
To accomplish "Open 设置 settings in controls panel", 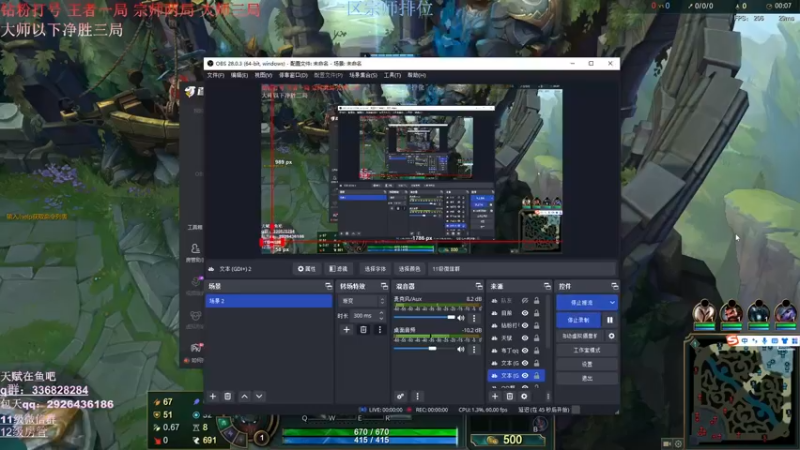I will 587,364.
